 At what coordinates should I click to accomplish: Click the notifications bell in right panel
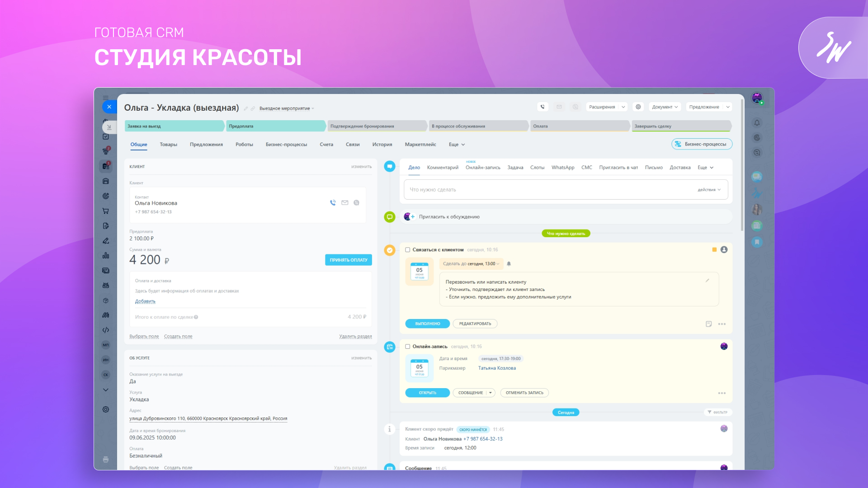coord(757,123)
